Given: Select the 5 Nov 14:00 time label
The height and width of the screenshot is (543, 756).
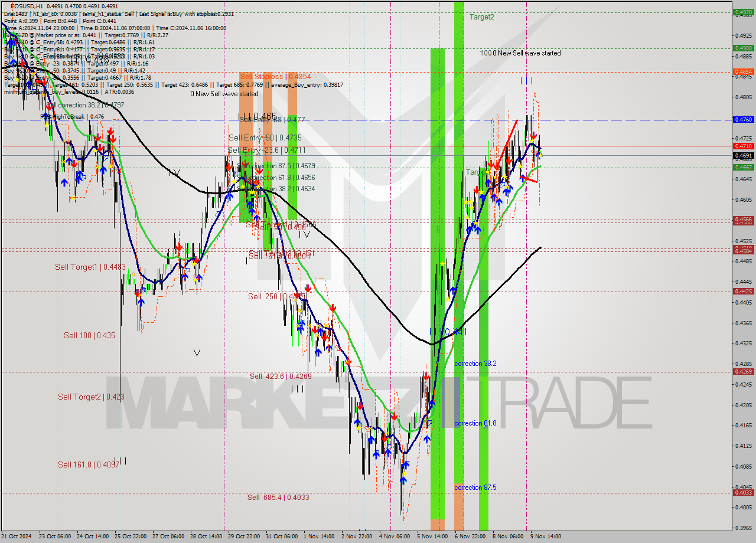Looking at the screenshot, I should point(432,537).
